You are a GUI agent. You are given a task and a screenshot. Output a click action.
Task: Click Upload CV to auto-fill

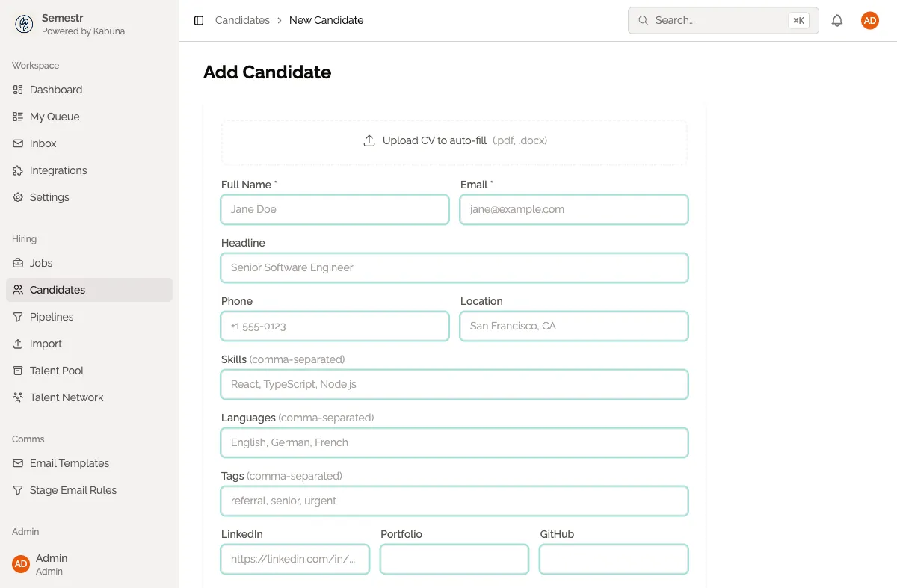454,140
